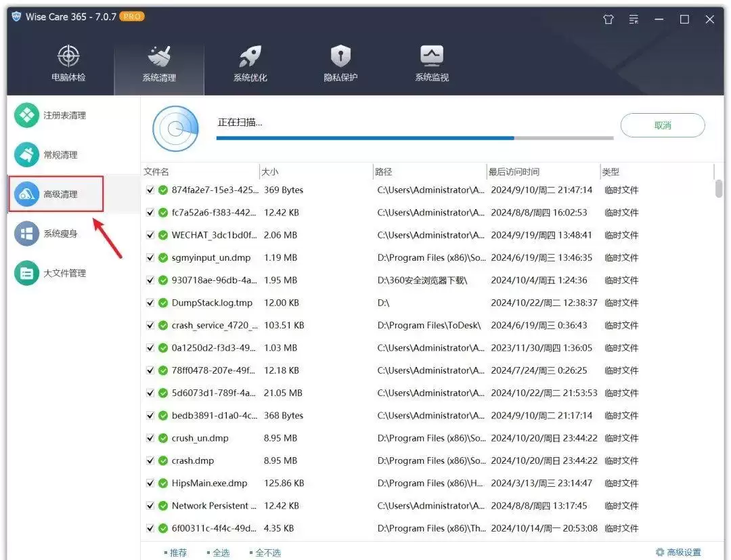Uncheck the crash.dmp file checkbox
The width and height of the screenshot is (731, 560).
150,460
